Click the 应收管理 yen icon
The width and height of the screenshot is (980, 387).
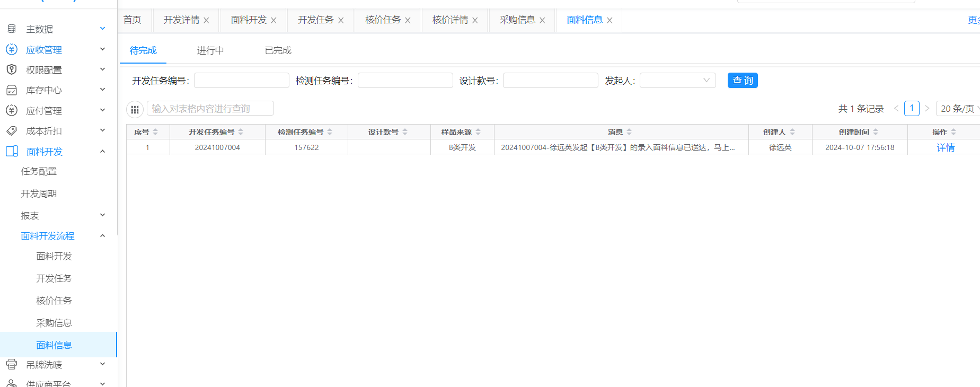tap(12, 49)
